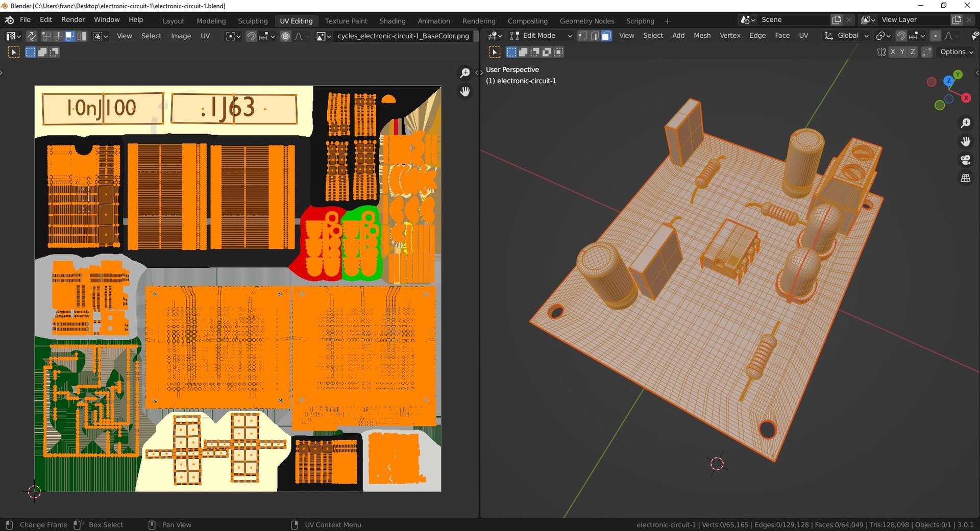The image size is (980, 531).
Task: Open the Edit Mode dropdown
Action: point(541,36)
